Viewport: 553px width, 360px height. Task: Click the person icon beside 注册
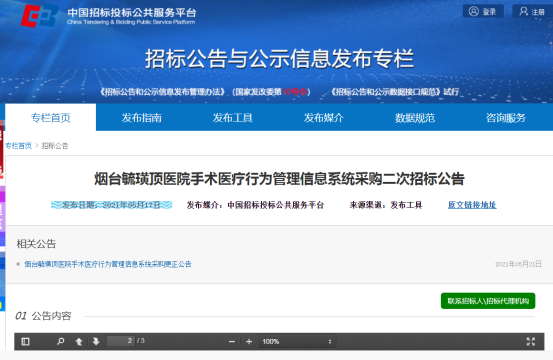(524, 11)
